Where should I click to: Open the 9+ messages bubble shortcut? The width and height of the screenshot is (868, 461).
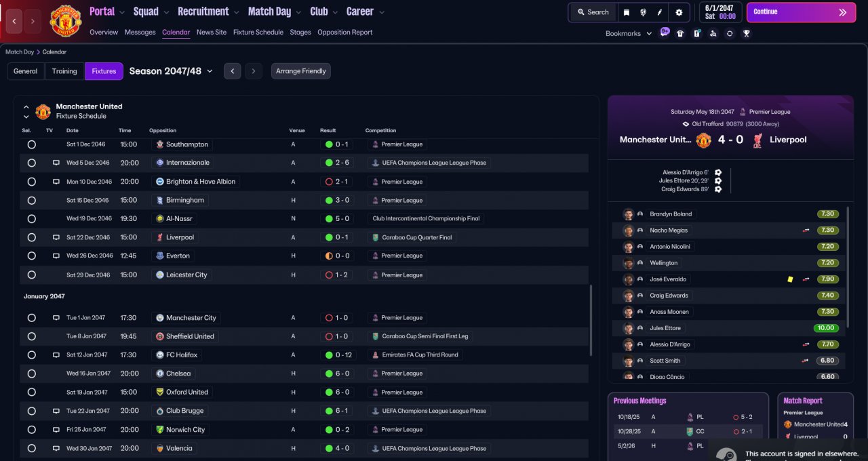point(665,32)
